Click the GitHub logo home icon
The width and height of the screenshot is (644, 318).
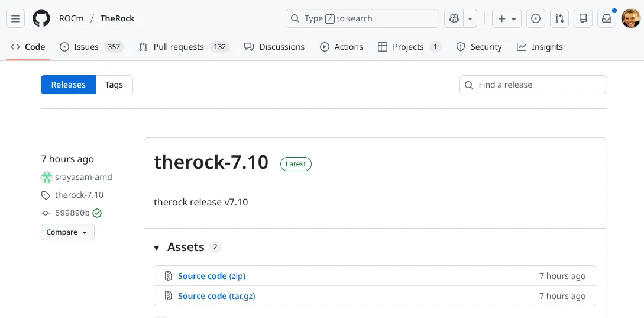point(41,18)
